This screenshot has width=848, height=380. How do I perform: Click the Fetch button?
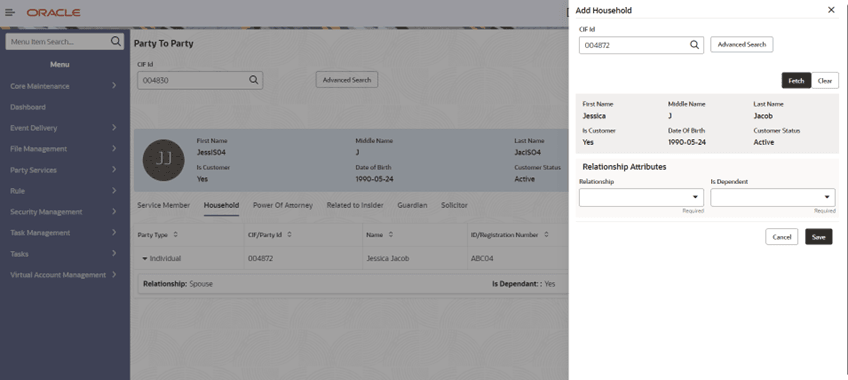pos(796,81)
